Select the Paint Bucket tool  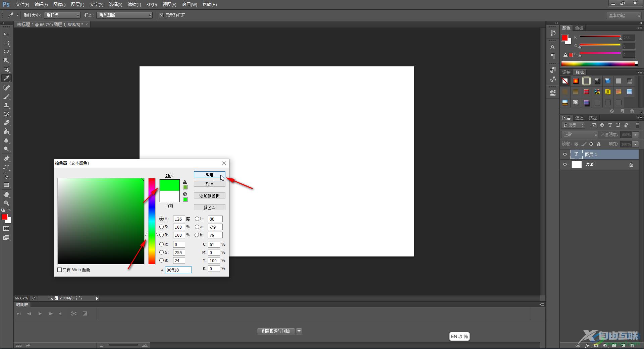pos(6,131)
